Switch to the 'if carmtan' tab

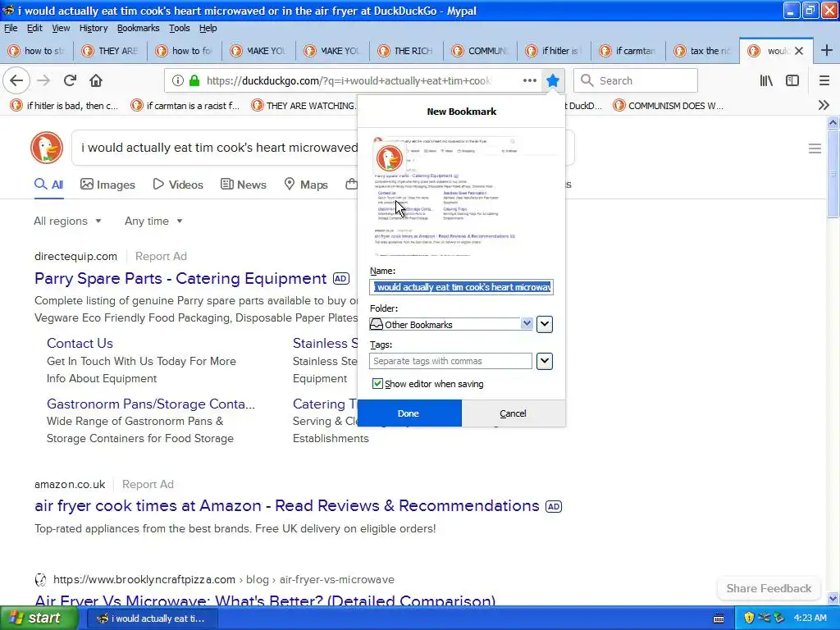tap(628, 51)
